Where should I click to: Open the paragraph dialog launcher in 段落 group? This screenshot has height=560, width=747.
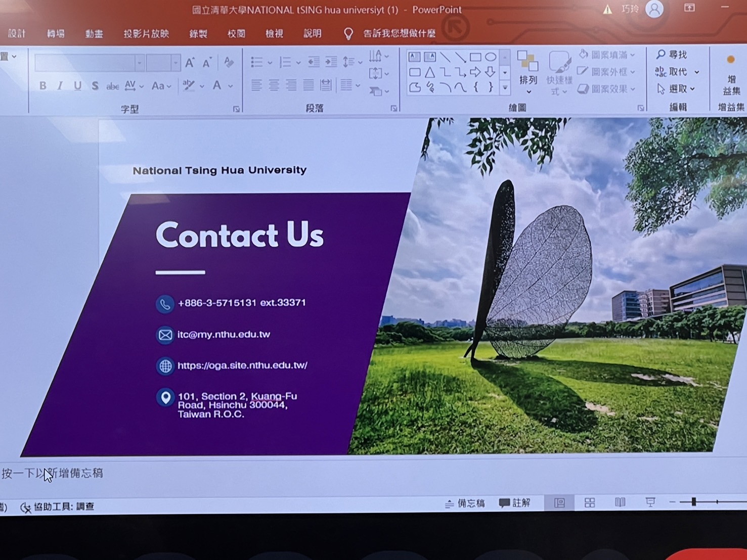click(x=393, y=108)
